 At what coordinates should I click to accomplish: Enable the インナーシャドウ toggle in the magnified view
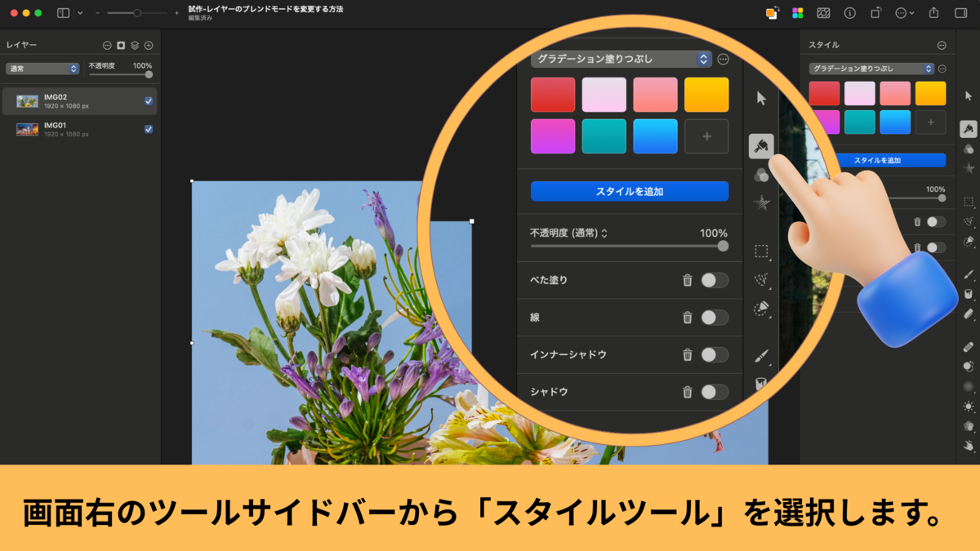715,354
